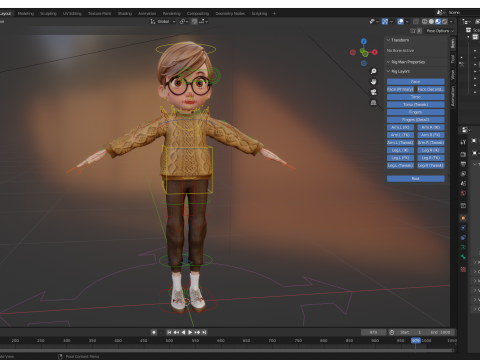Open the object properties orange square tab
Screen dimensions: 480x360
[463, 218]
